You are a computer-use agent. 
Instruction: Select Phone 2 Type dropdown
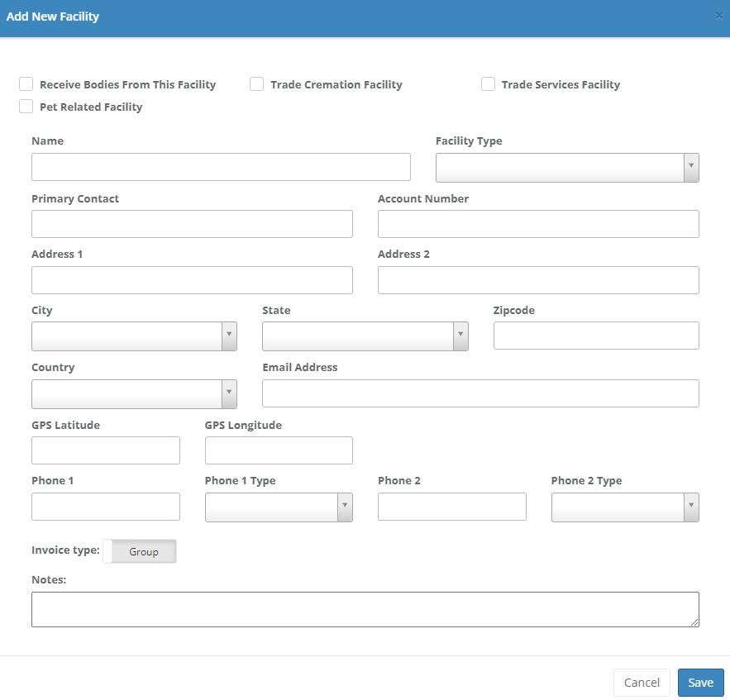click(x=625, y=507)
